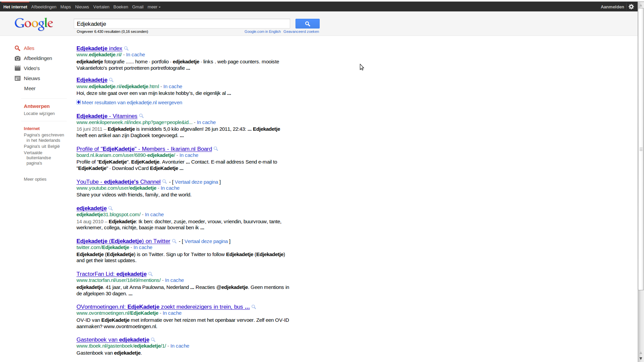644x362 pixels.
Task: Click preview magnifier beside Gastenboek result
Action: click(x=153, y=340)
